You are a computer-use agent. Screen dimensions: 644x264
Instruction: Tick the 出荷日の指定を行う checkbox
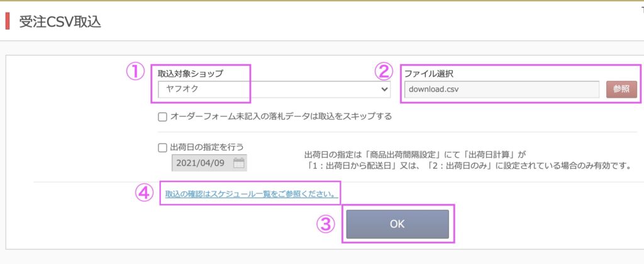(163, 147)
